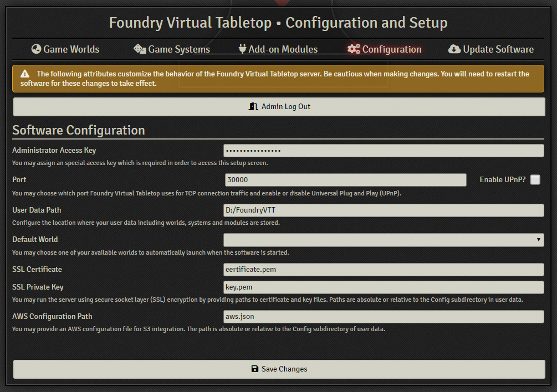557x392 pixels.
Task: Save changes with the Save Changes button
Action: click(x=279, y=369)
